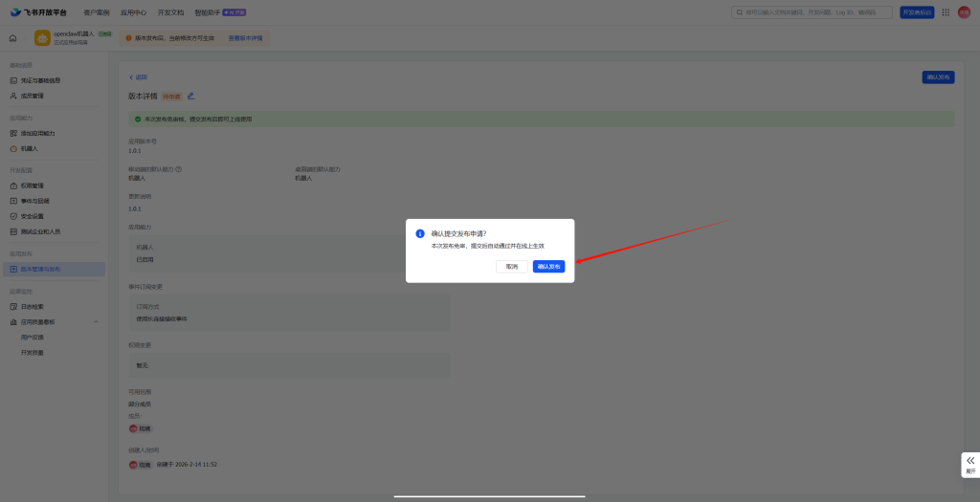This screenshot has width=980, height=502.
Task: Click 取消 in the confirmation dialog
Action: 512,267
